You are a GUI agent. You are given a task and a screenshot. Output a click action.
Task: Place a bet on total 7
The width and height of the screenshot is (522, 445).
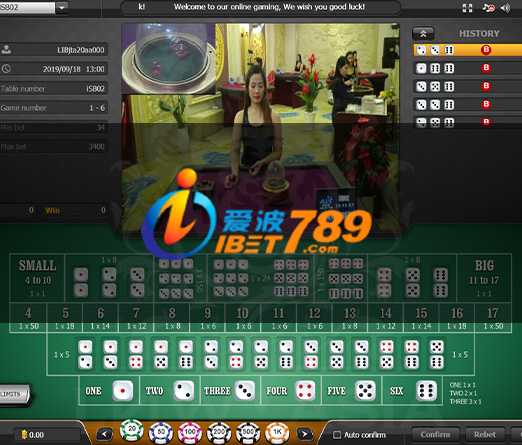tap(136, 318)
